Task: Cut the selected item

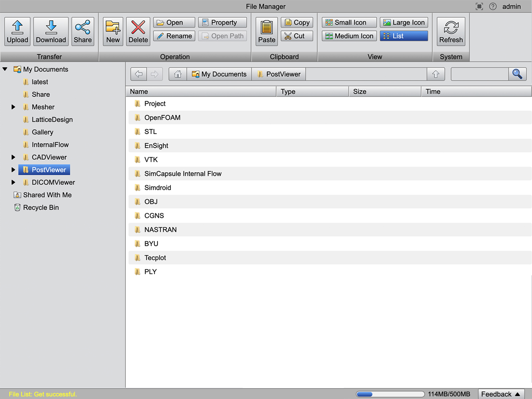Action: point(297,36)
